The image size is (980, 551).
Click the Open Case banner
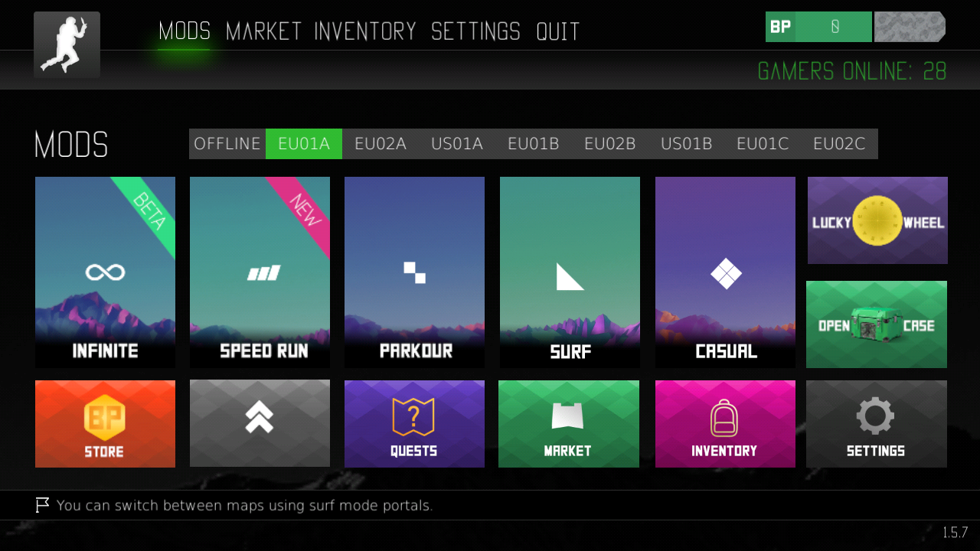pyautogui.click(x=877, y=324)
